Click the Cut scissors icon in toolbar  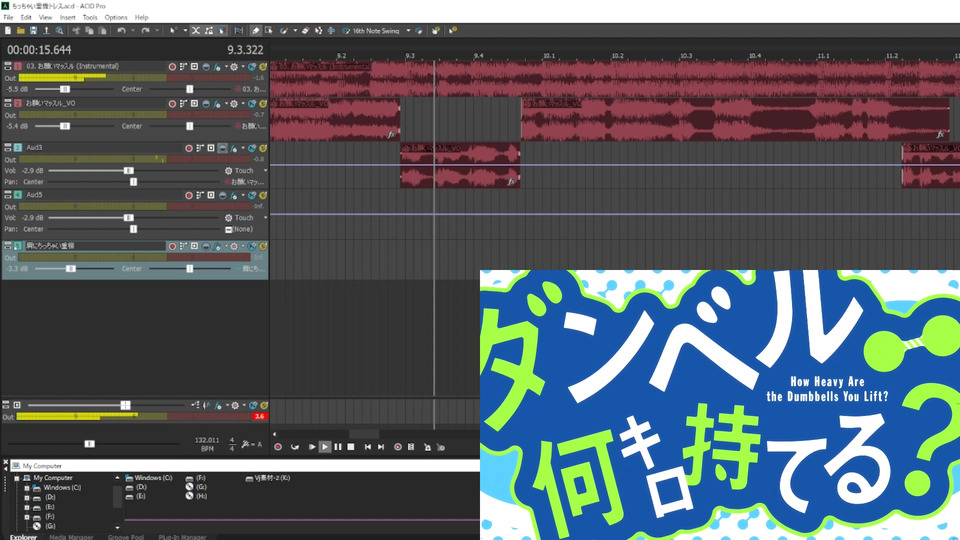[x=76, y=30]
